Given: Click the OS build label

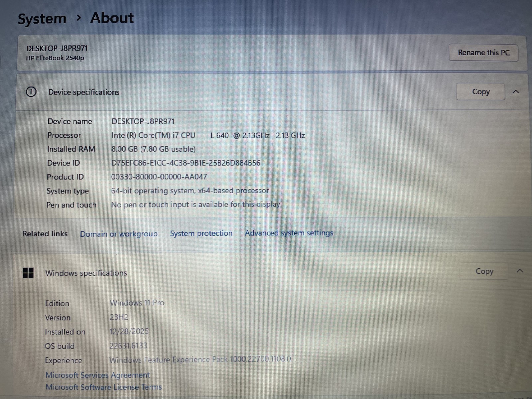Looking at the screenshot, I should 60,346.
